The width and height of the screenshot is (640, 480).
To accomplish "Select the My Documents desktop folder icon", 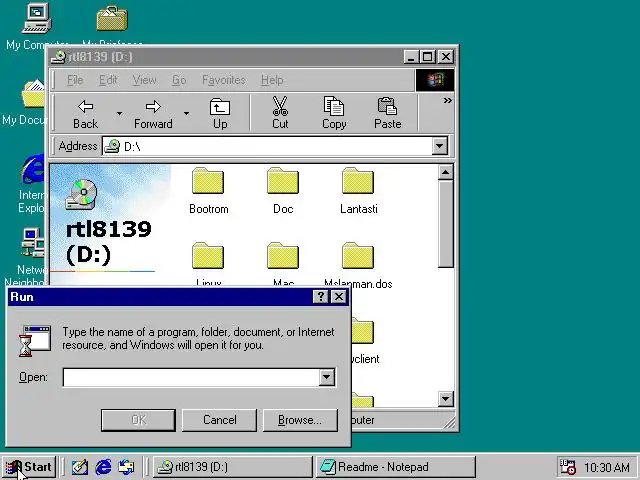I will 33,94.
